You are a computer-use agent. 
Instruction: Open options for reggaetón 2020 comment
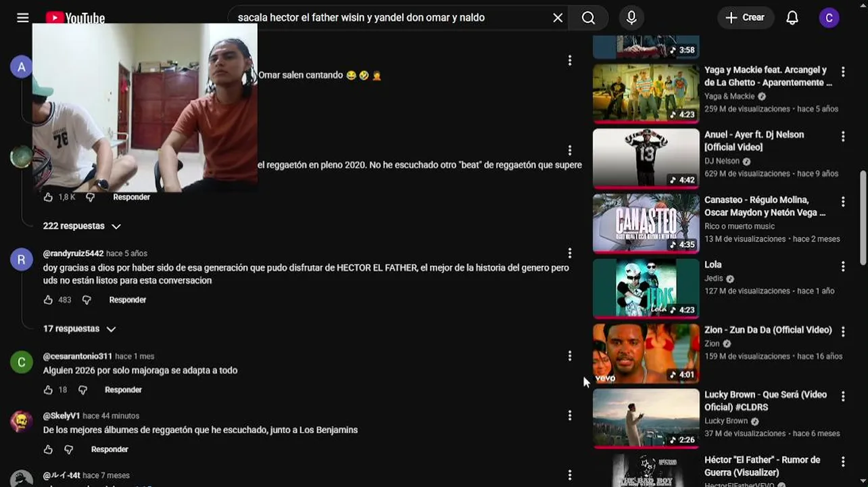(570, 150)
